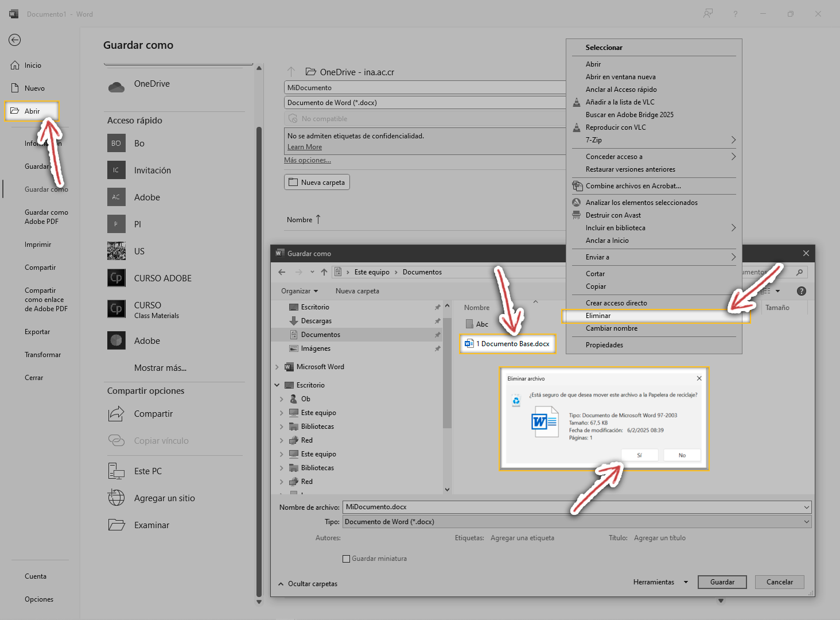Click the Guardar button in dialog
840x620 pixels.
pos(722,582)
